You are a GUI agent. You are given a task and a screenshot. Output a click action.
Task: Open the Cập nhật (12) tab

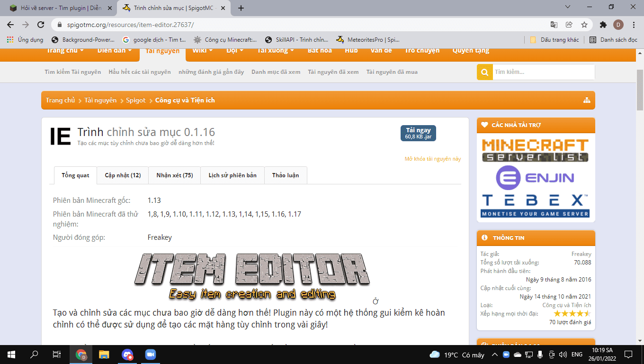click(x=123, y=175)
